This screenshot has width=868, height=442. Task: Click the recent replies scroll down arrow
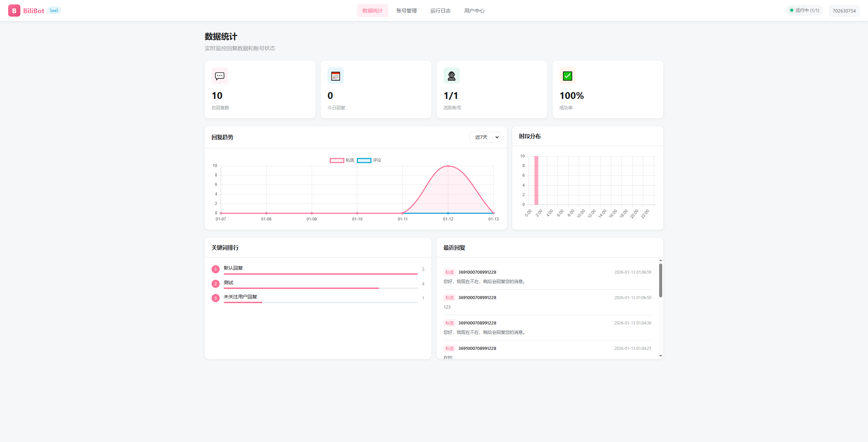(660, 356)
